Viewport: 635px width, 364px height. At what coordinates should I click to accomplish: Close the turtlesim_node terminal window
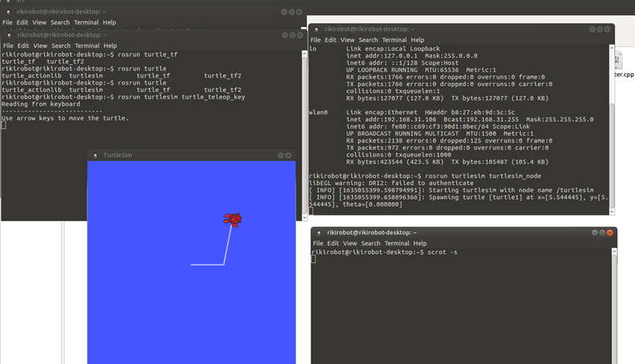(607, 29)
